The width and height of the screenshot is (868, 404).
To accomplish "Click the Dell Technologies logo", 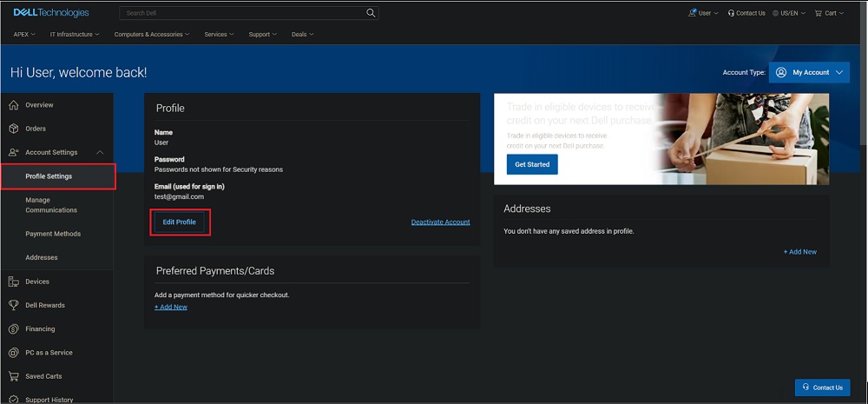I will click(51, 13).
